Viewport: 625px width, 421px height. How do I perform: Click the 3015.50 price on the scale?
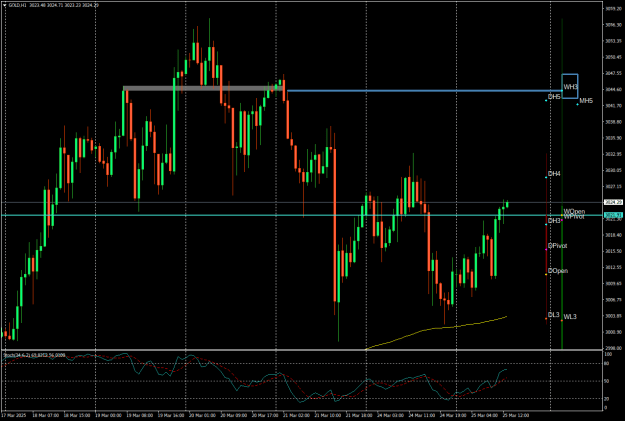pos(613,251)
